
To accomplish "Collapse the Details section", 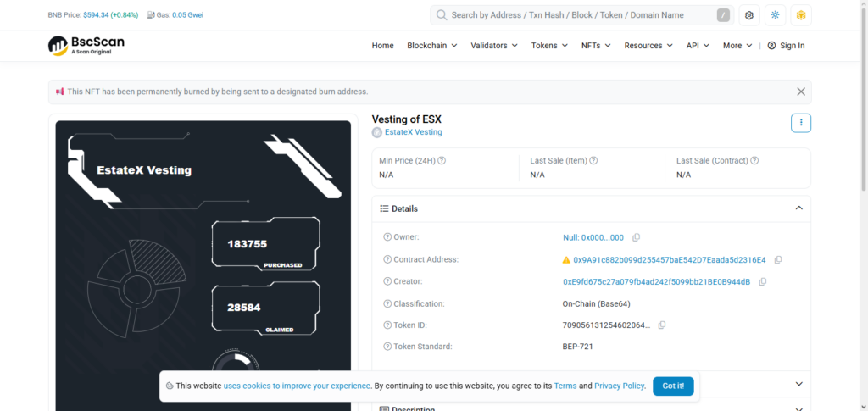I will (798, 208).
